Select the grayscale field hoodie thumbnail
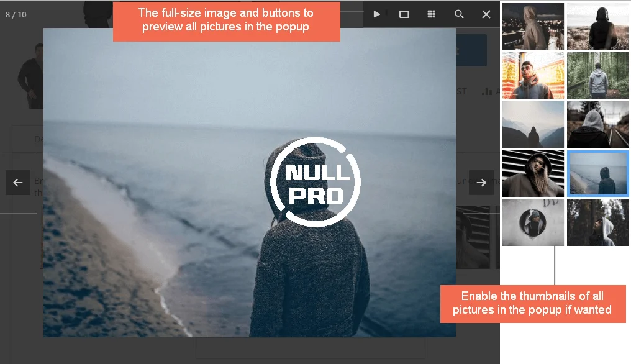The width and height of the screenshot is (631, 364). coord(597,26)
